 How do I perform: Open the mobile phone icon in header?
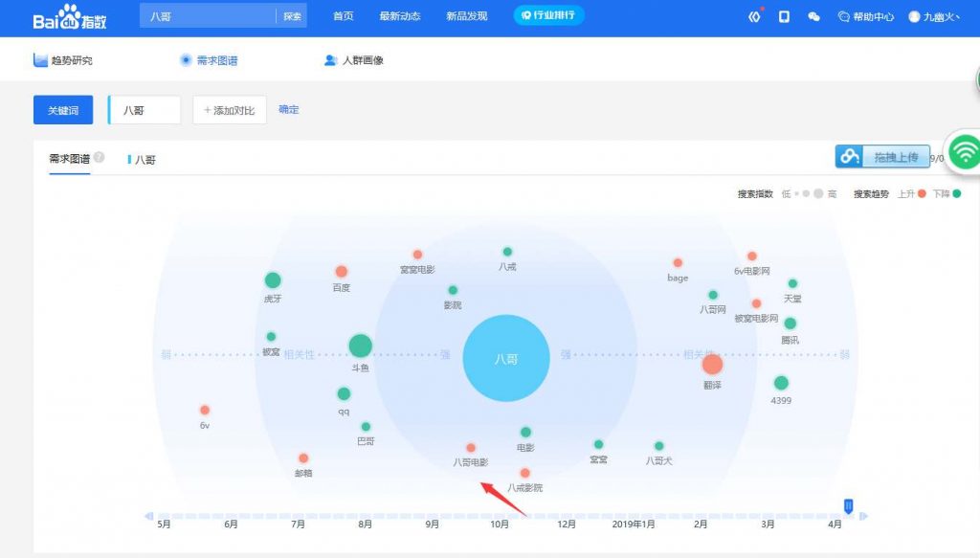pyautogui.click(x=784, y=16)
